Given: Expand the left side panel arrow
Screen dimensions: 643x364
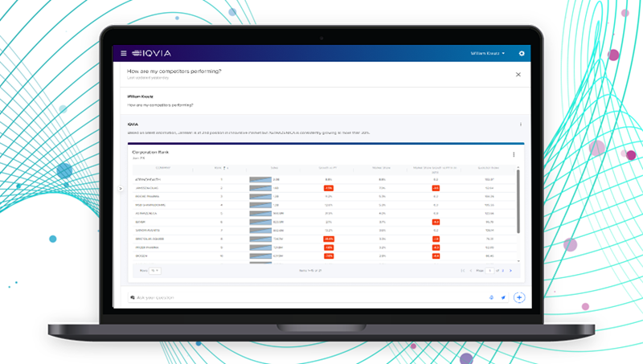Looking at the screenshot, I should [121, 189].
